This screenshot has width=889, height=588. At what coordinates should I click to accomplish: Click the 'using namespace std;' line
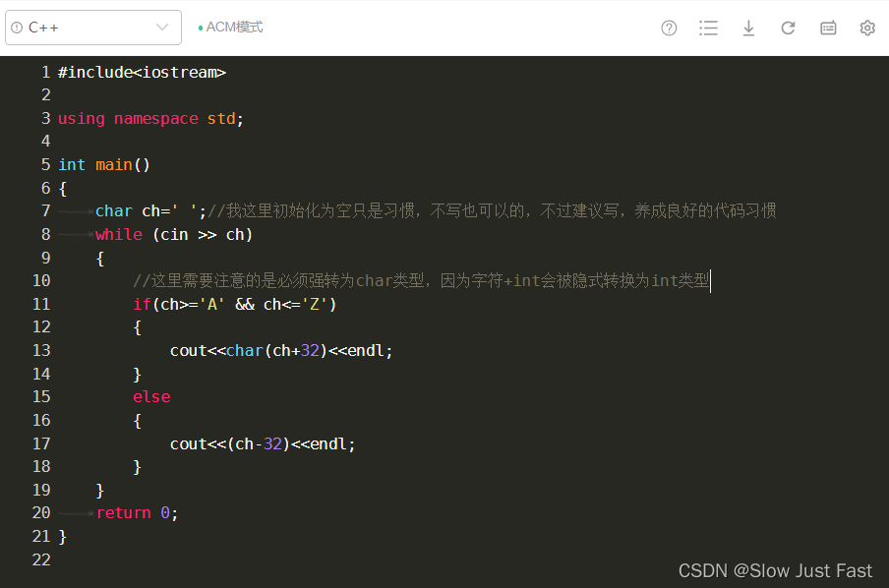coord(150,118)
